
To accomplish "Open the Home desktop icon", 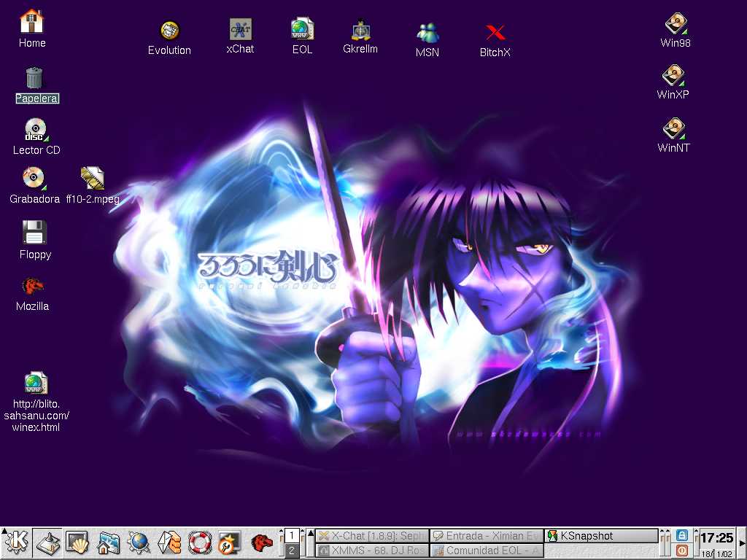I will [x=32, y=21].
